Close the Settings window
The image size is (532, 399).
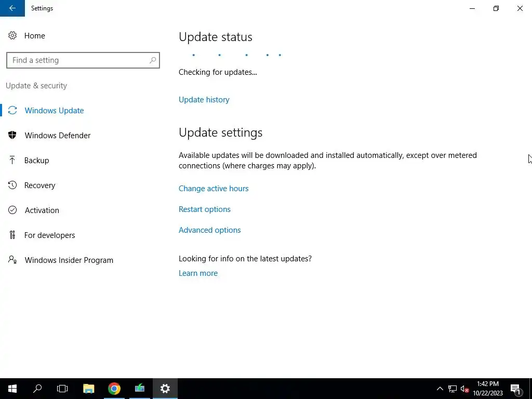[x=520, y=8]
